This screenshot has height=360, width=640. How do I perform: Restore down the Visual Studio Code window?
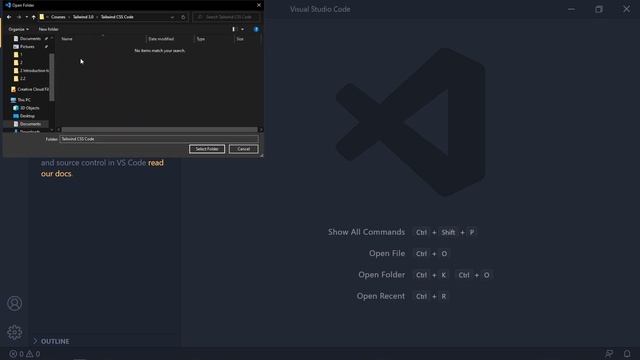[599, 9]
